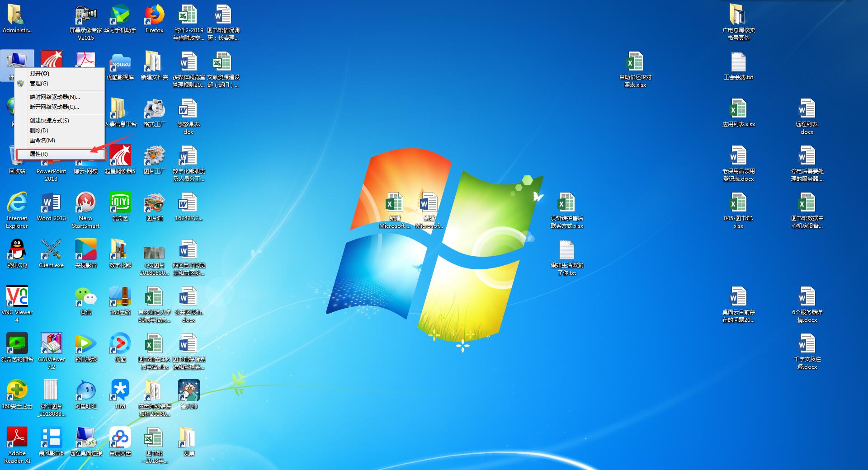Select the 假如生活欺骗了你.txt file
The width and height of the screenshot is (868, 470).
click(567, 258)
